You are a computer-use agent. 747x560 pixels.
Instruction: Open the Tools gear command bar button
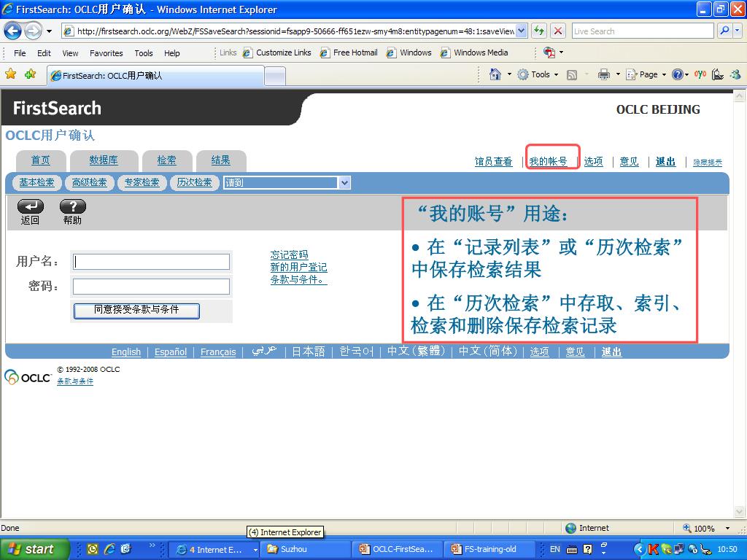coord(538,74)
